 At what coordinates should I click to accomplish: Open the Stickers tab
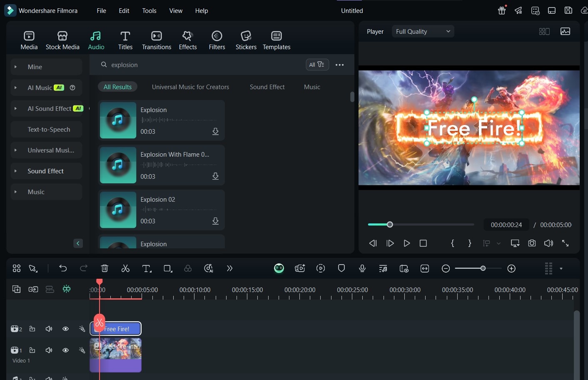[246, 40]
